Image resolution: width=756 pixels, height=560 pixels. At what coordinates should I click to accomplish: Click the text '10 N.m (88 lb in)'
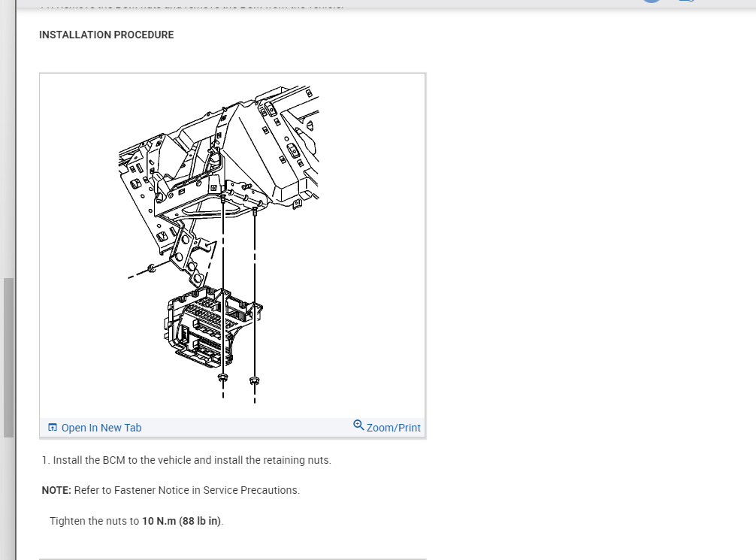tap(182, 521)
